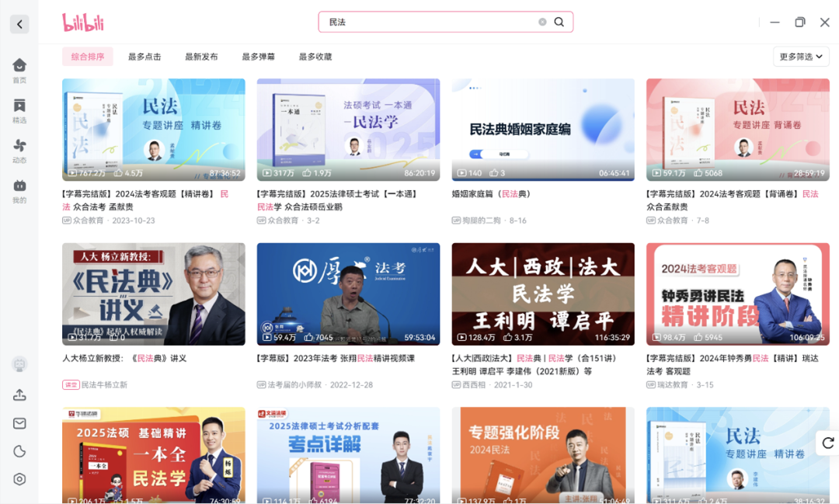Expand the 更多筛选 filter dropdown
839x504 pixels.
(801, 57)
